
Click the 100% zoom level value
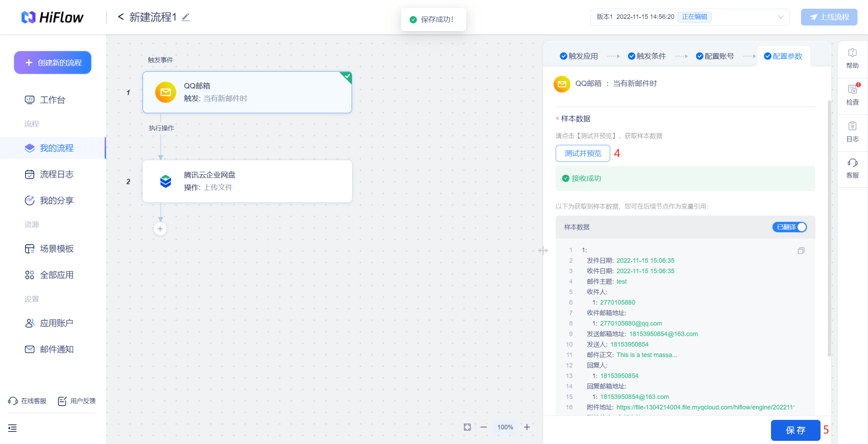coord(505,427)
